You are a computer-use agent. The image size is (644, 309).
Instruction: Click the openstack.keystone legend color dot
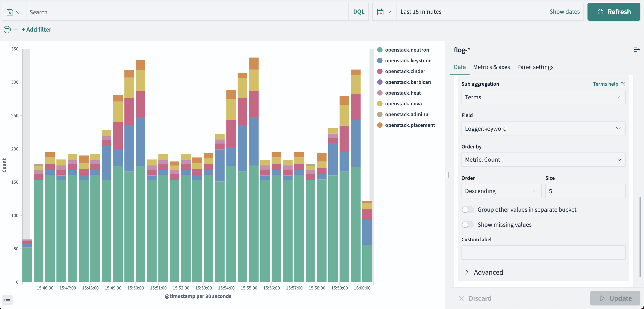click(x=379, y=61)
